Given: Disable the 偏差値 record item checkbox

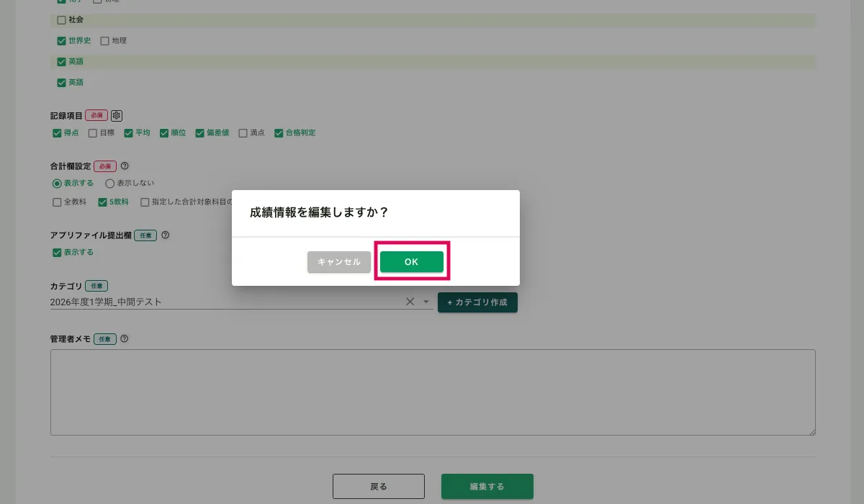Looking at the screenshot, I should tap(200, 133).
